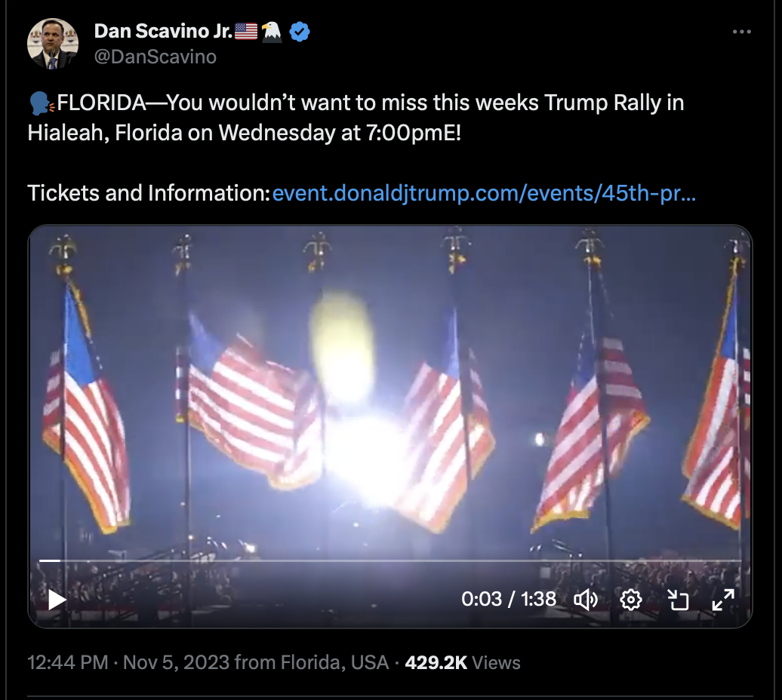Open the tweet's three-dot more menu

(x=741, y=32)
